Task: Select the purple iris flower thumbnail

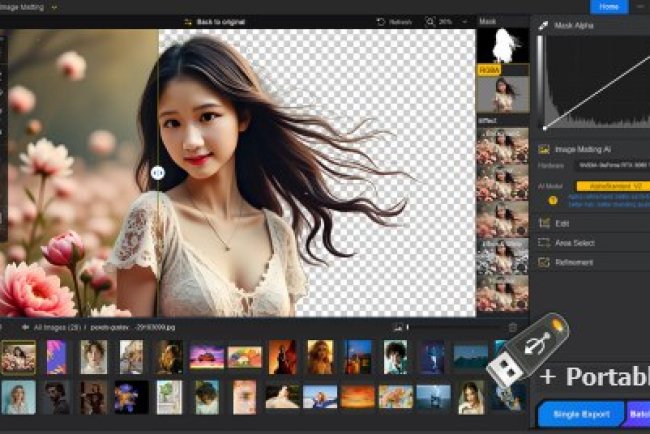Action: pos(131,398)
